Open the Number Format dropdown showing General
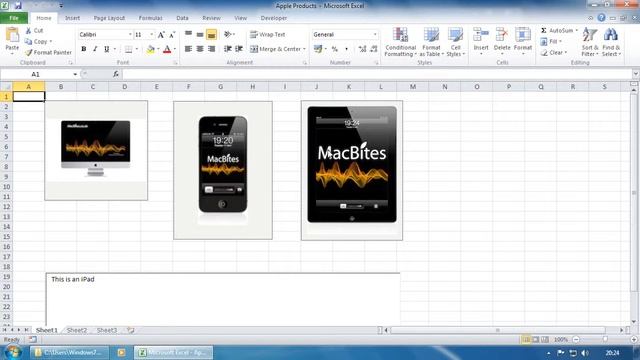The image size is (640, 360). coord(375,35)
